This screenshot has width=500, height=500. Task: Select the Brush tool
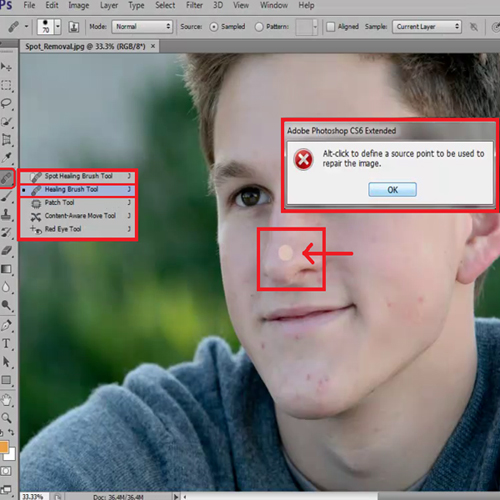(x=6, y=197)
